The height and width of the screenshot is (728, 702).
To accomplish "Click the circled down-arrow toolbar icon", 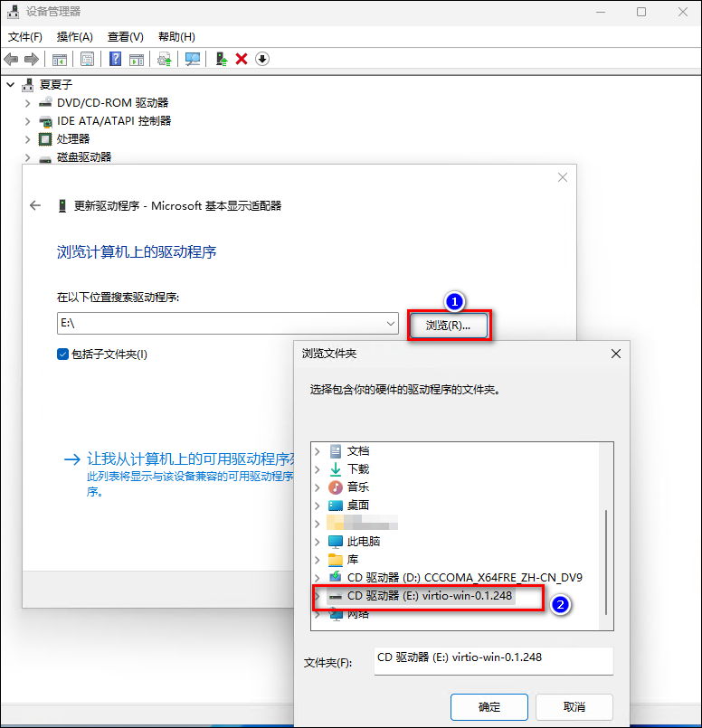I will point(262,59).
